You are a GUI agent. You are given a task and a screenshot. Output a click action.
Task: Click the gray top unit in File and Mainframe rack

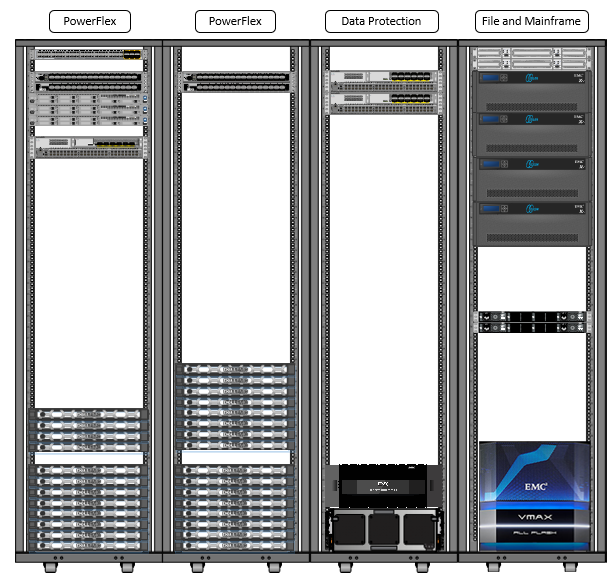pos(531,58)
